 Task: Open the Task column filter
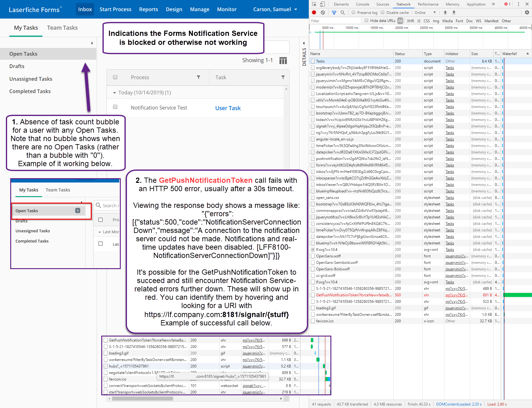click(283, 77)
